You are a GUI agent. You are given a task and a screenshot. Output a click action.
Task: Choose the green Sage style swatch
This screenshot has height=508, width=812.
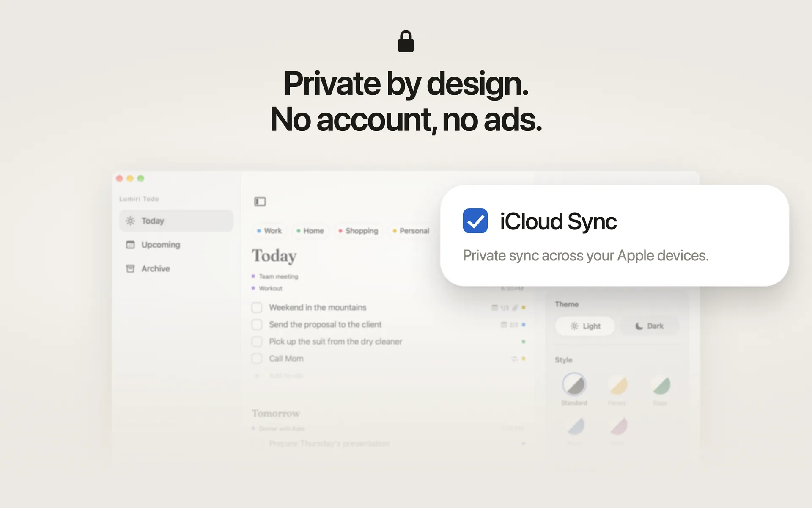[661, 384]
